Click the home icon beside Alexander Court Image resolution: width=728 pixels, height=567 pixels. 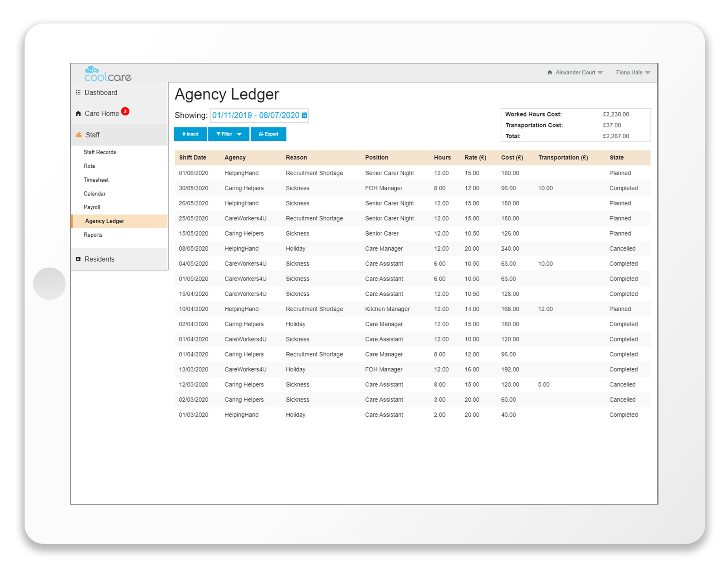(550, 73)
